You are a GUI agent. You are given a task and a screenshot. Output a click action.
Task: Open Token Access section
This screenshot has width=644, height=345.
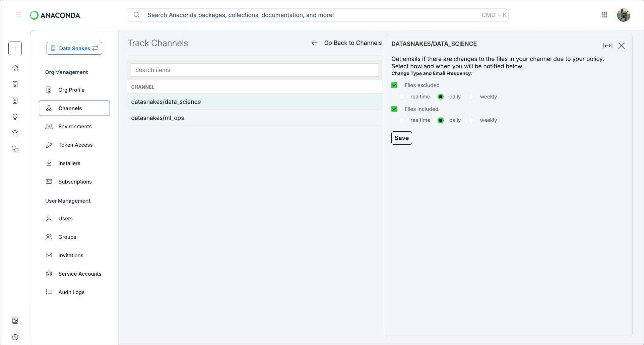[74, 145]
